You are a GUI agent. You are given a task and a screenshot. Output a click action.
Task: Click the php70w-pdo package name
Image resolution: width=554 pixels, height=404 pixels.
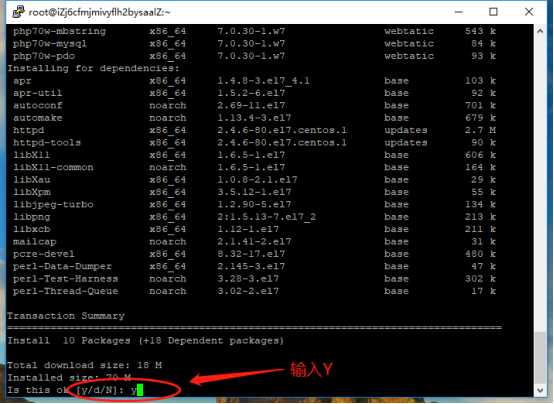(x=44, y=56)
